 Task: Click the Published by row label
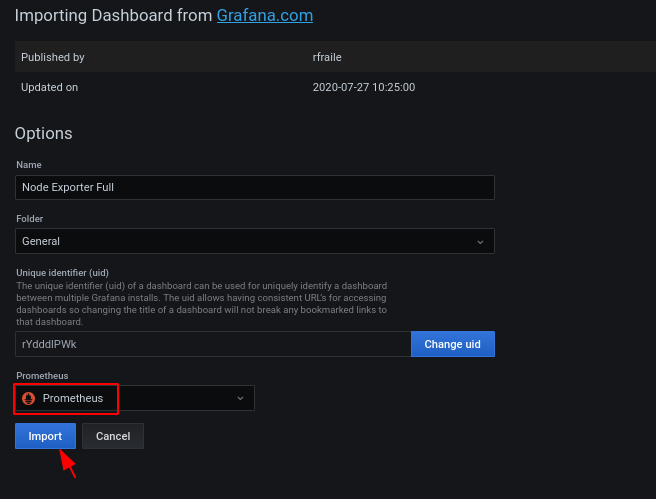[53, 57]
